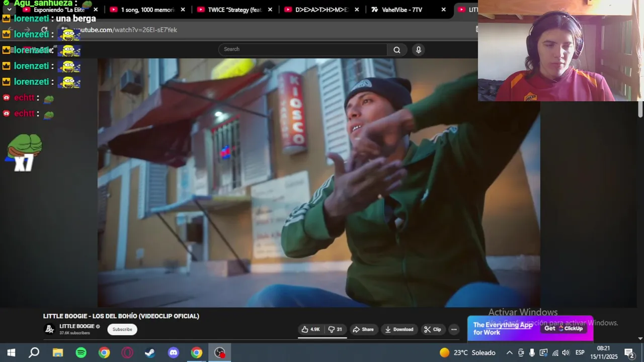
Task: Click the page vertical scrollbar thumb
Action: [x=640, y=109]
